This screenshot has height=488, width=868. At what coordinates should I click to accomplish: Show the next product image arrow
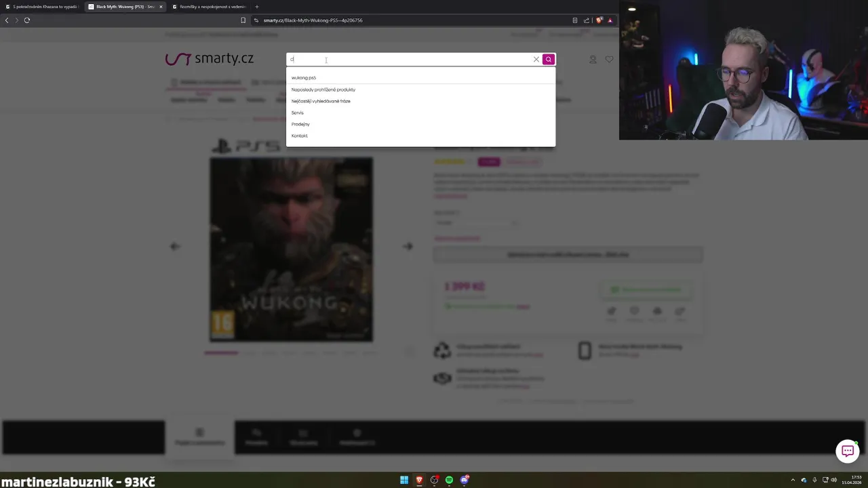pos(408,246)
